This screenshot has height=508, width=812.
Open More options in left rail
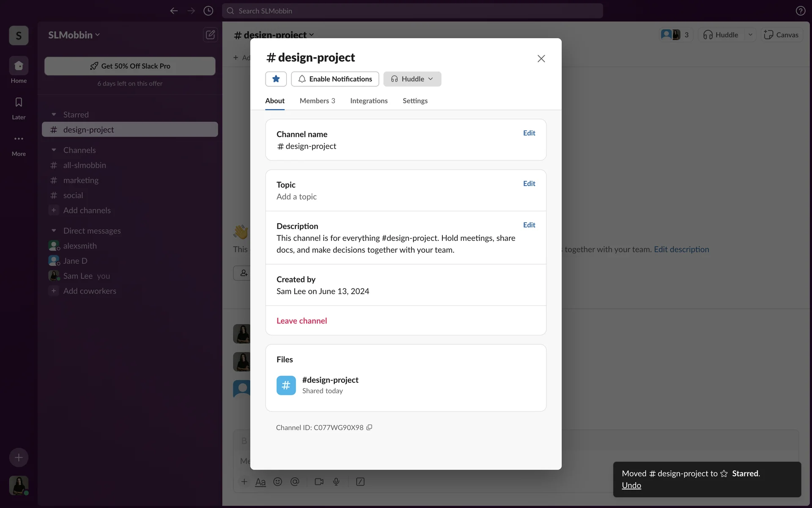19,139
